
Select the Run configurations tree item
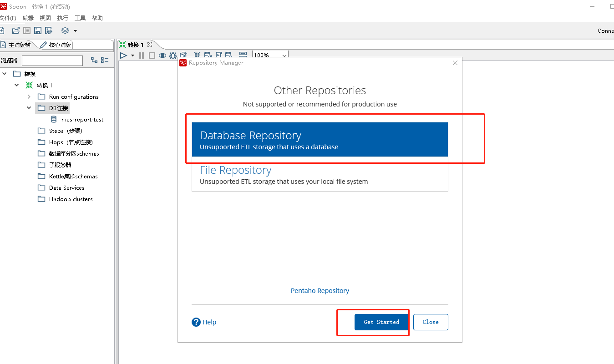pyautogui.click(x=74, y=96)
